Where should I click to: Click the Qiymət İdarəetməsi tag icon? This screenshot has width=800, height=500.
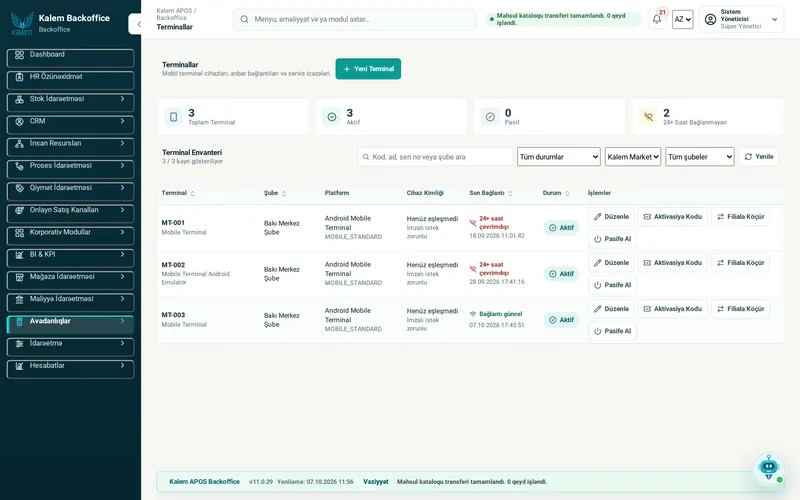[x=19, y=188]
